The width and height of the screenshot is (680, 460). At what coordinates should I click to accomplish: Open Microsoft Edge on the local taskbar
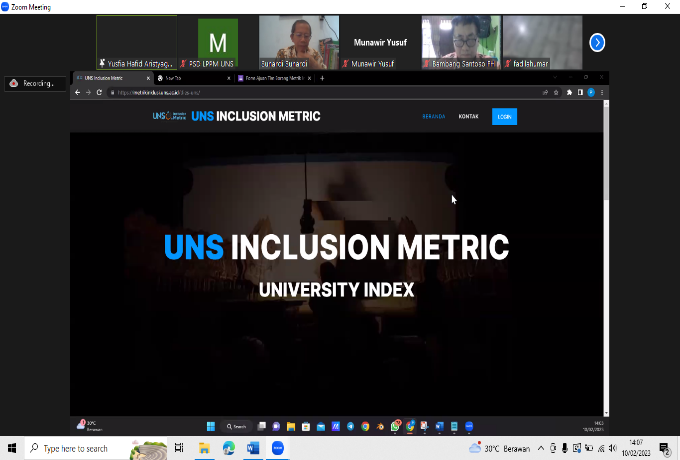tap(229, 448)
